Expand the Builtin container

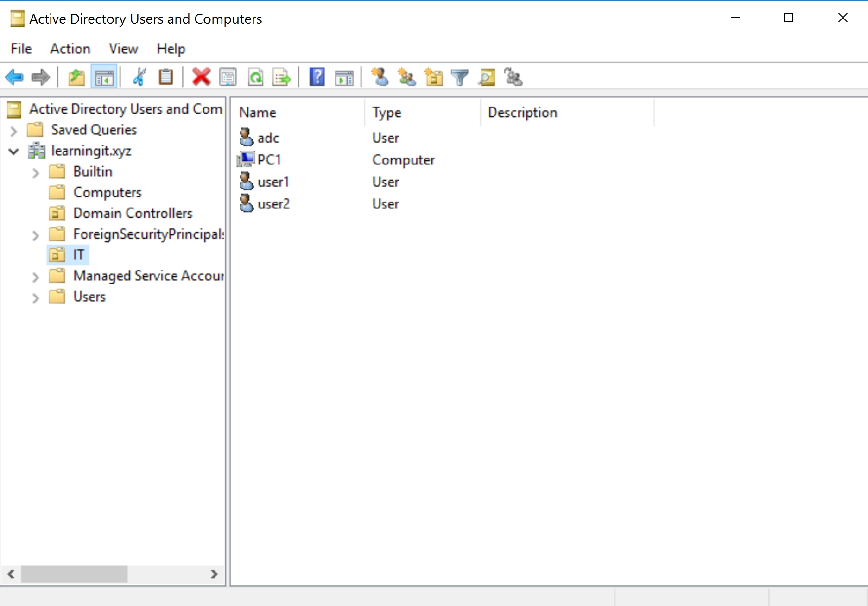[x=36, y=173]
